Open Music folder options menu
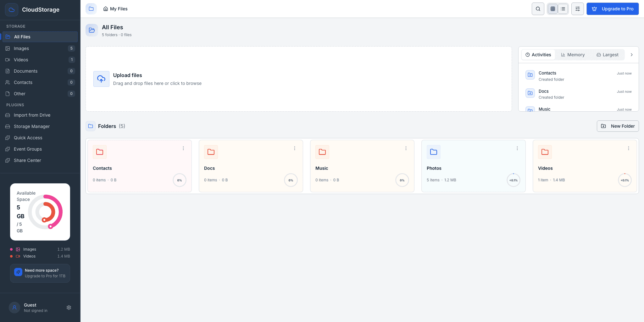Screen dimensions: 644x322 tap(406, 148)
